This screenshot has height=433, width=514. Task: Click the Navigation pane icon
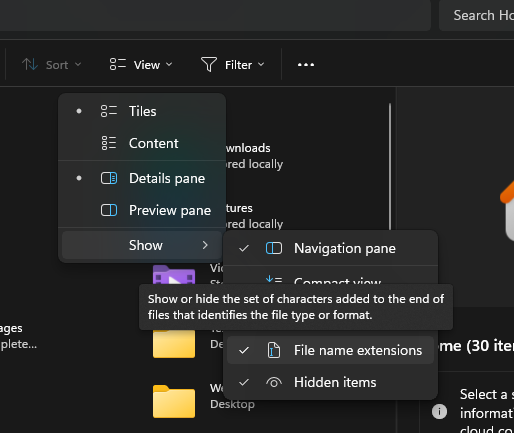(274, 248)
